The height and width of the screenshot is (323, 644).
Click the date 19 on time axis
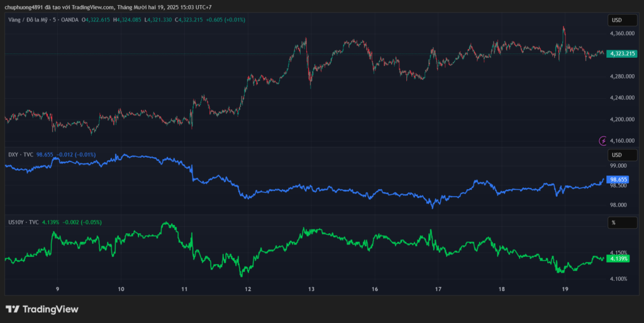click(565, 289)
